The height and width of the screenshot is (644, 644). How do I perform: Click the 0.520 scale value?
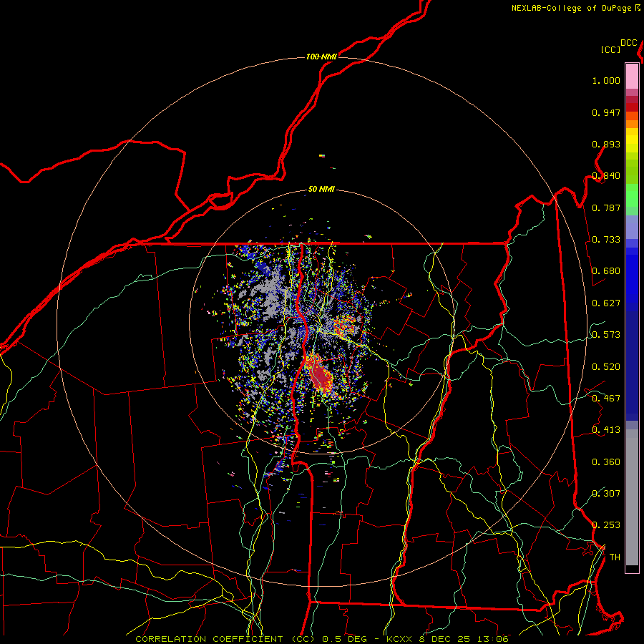tap(606, 367)
